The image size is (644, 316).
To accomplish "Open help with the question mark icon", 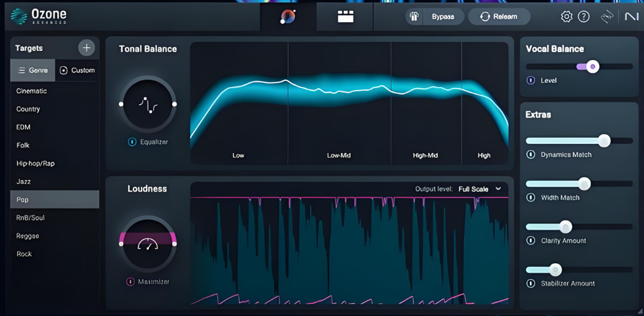I will coord(583,17).
